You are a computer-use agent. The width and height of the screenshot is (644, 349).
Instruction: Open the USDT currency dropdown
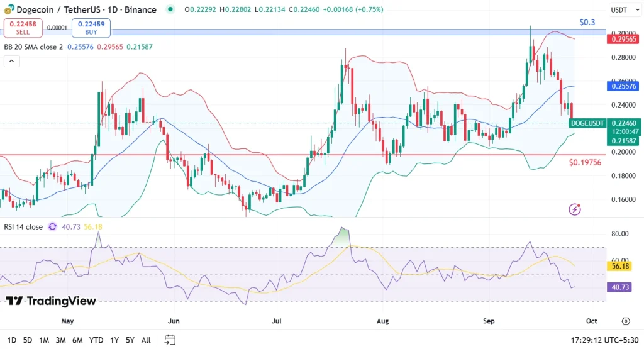[x=621, y=10]
